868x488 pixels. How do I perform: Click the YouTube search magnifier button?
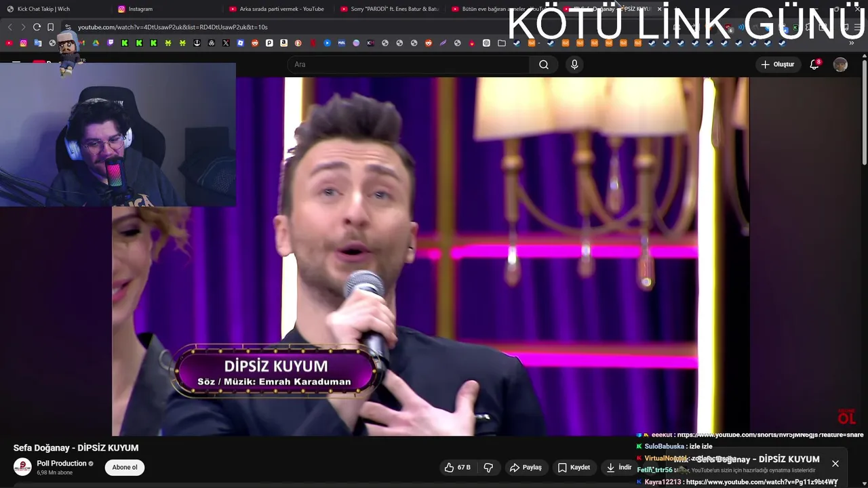coord(544,64)
